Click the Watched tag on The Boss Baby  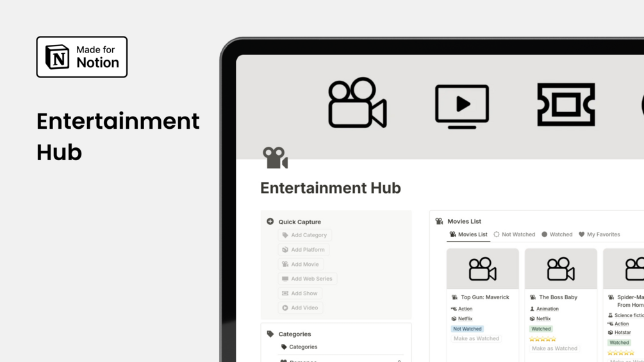541,329
